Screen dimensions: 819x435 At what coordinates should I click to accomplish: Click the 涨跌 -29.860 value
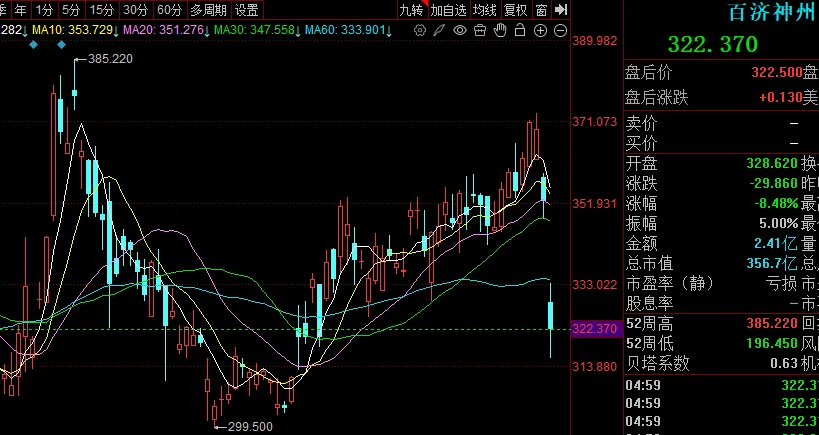coord(774,184)
